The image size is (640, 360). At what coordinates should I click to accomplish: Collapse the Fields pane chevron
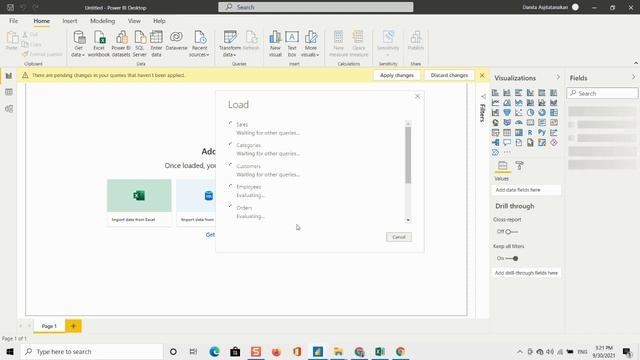click(x=633, y=77)
